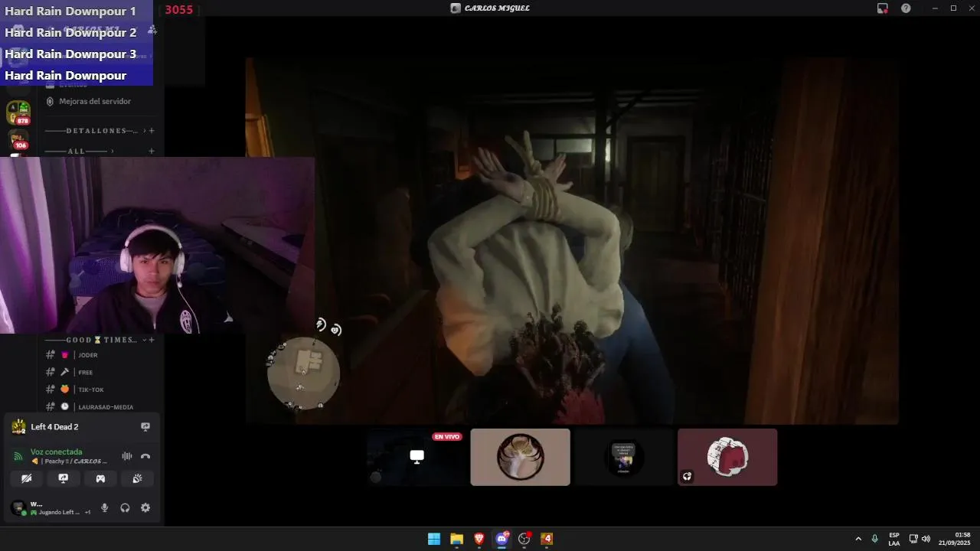
Task: Click Jugando Left status text
Action: click(60, 512)
